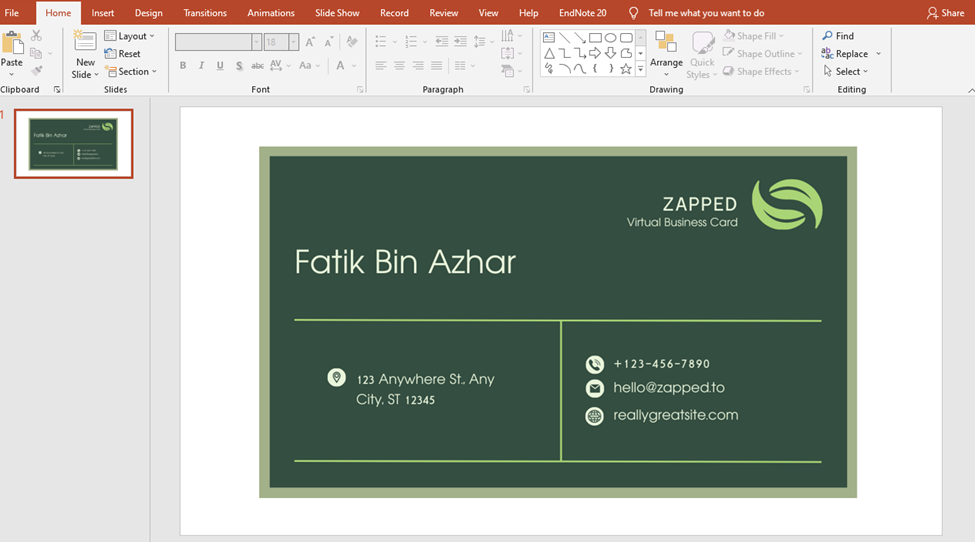Toggle Underline formatting

click(220, 65)
